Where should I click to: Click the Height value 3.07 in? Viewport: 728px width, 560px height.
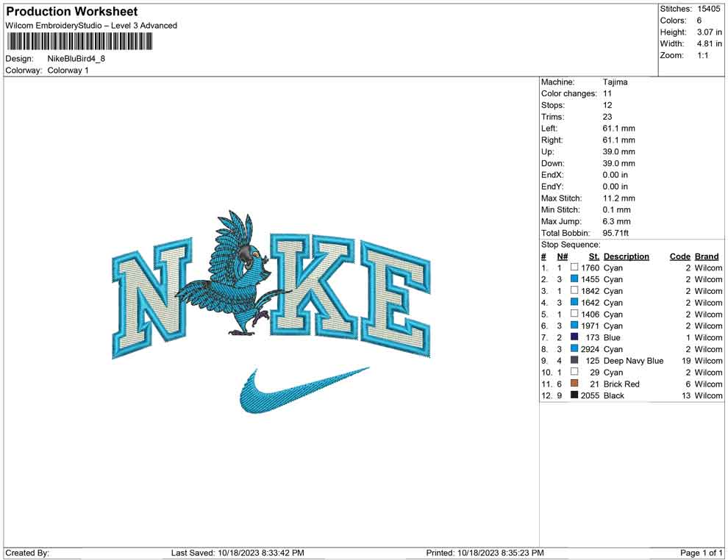click(x=710, y=32)
